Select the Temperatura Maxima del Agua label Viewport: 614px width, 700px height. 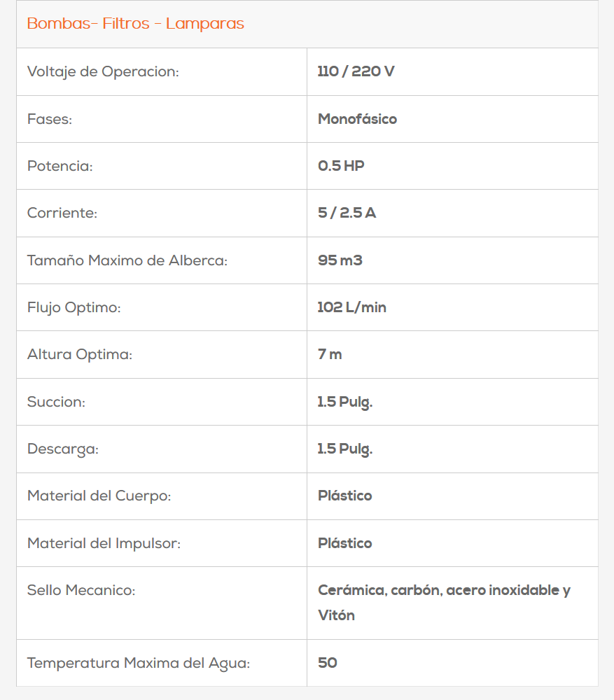[139, 662]
